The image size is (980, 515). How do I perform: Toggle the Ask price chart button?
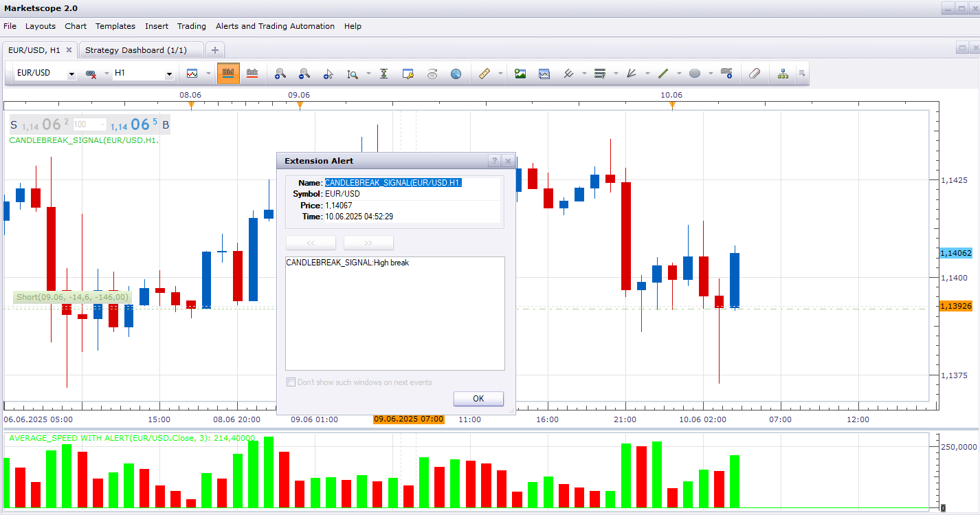point(252,73)
